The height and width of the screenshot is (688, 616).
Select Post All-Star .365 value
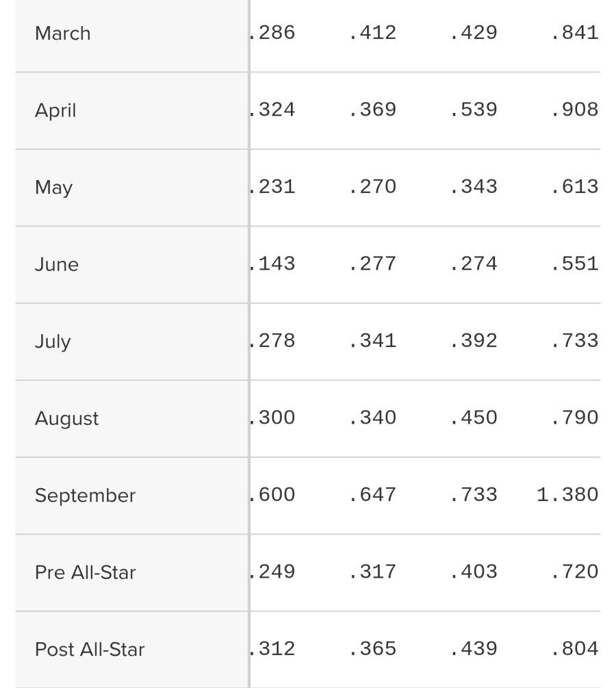click(x=372, y=648)
